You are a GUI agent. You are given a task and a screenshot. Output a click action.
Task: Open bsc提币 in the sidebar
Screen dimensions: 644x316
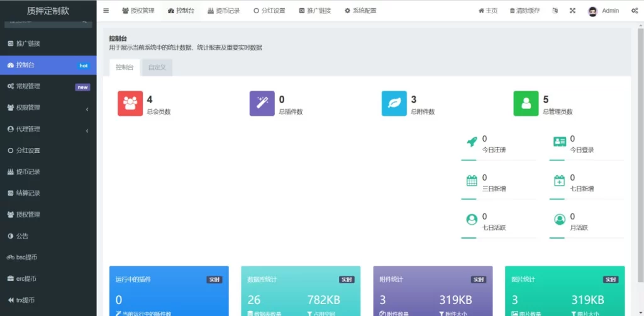(x=48, y=257)
